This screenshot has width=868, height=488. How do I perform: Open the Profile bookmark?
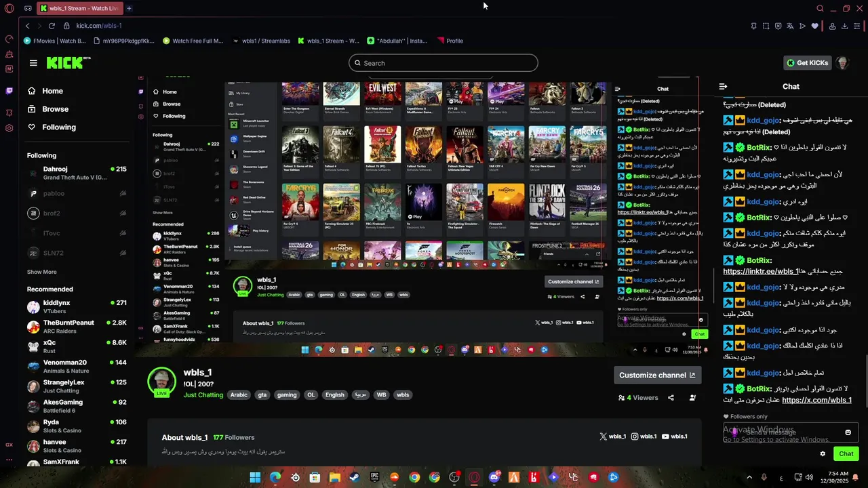(450, 41)
